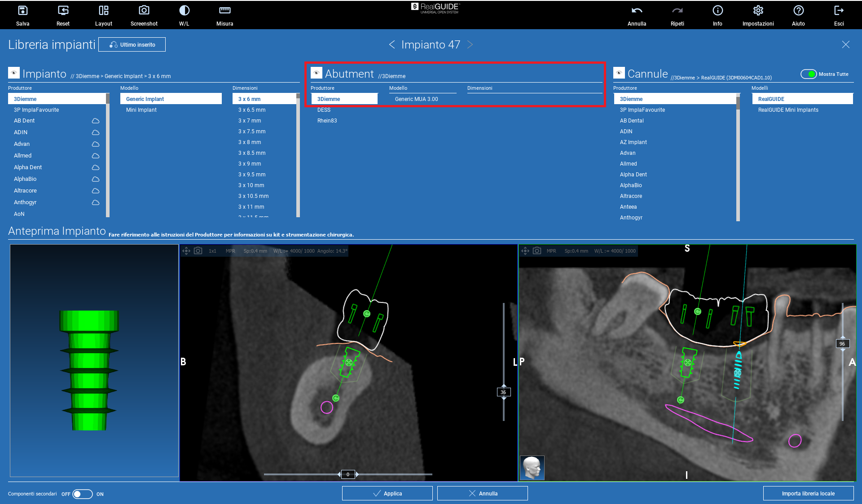
Task: Take a screenshot with Screenshot tool
Action: coord(144,11)
